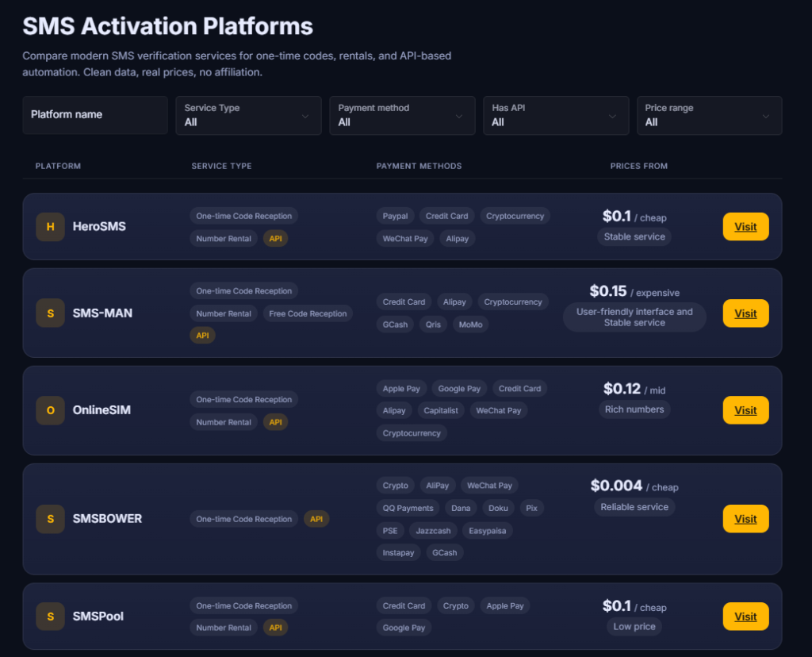812x657 pixels.
Task: Click the SERVICE TYPE column header
Action: [x=222, y=167]
